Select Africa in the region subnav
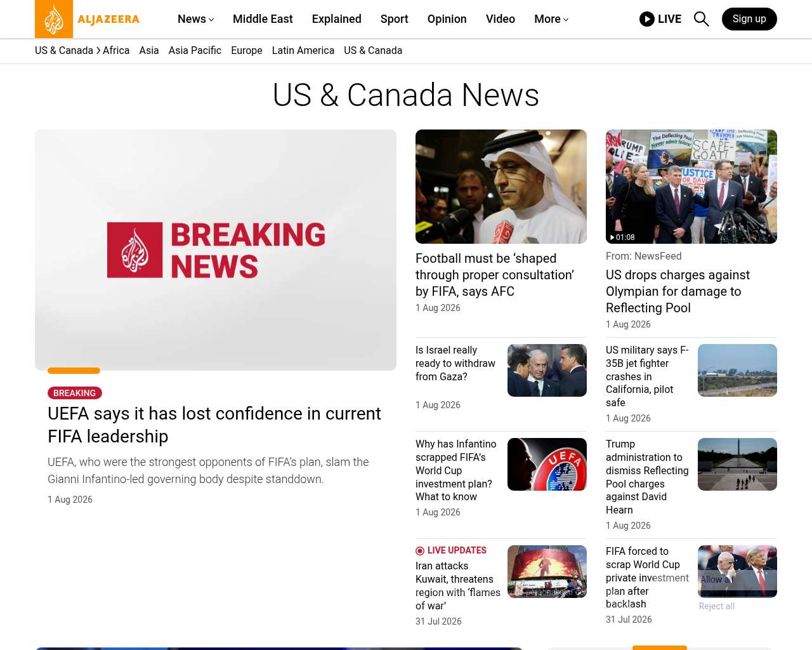 point(116,51)
